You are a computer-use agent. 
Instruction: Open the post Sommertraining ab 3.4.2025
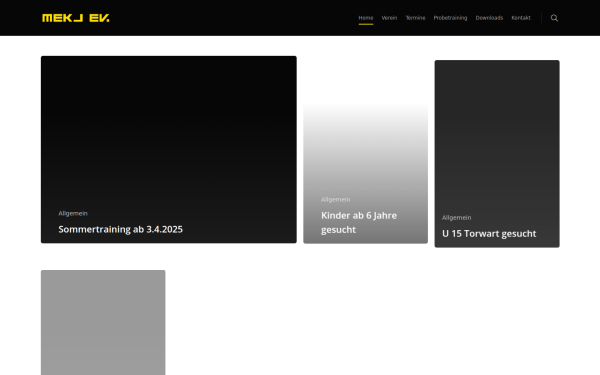[x=121, y=229]
